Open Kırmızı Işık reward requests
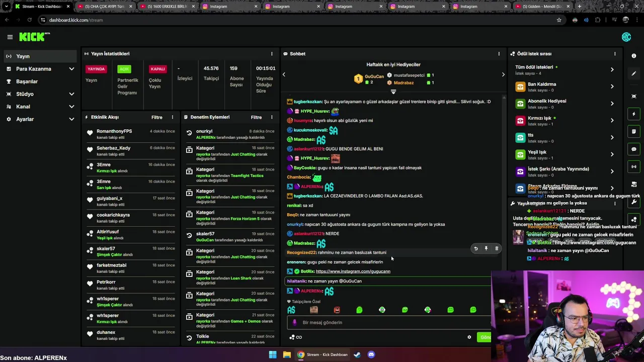Viewport: 644px width, 362px height. (565, 121)
